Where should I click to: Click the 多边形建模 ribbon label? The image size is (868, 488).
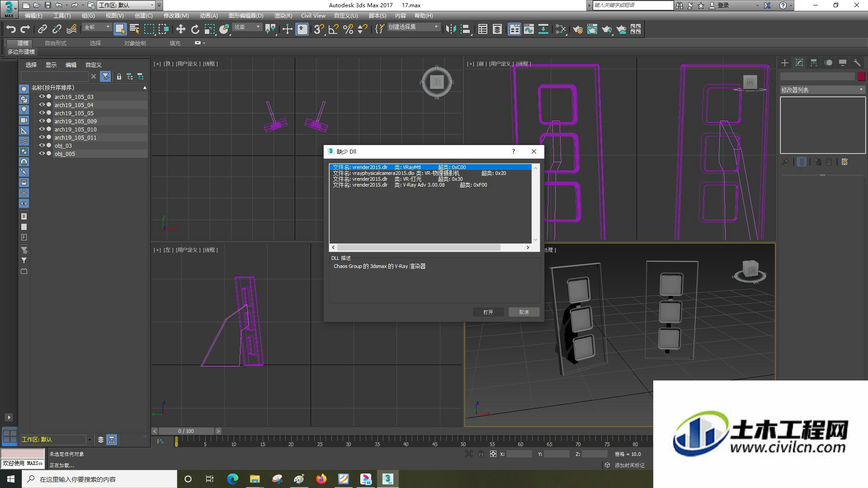(21, 52)
